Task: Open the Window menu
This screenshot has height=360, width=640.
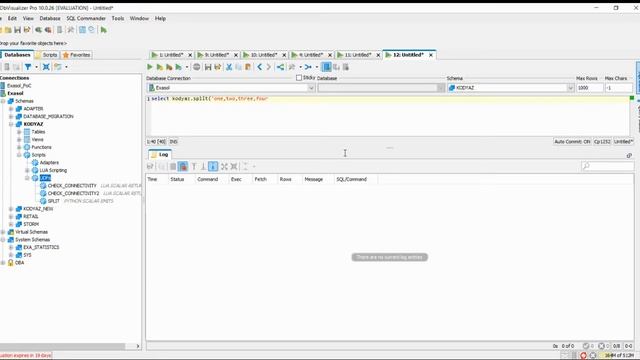Action: coord(139,18)
